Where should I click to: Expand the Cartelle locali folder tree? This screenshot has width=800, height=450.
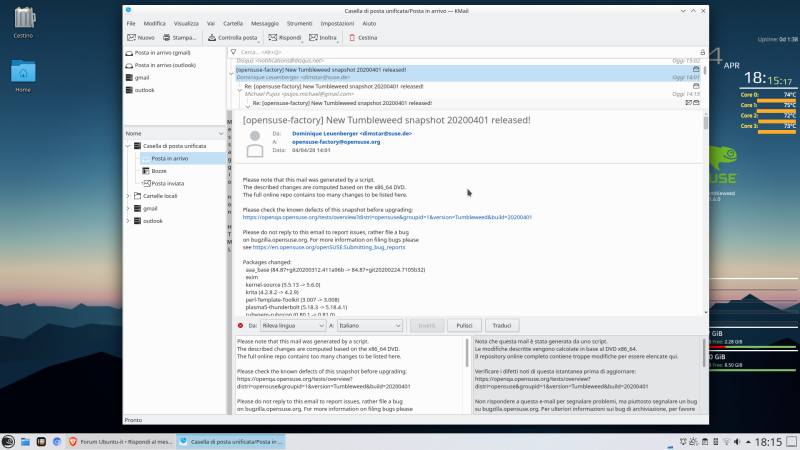pos(128,196)
